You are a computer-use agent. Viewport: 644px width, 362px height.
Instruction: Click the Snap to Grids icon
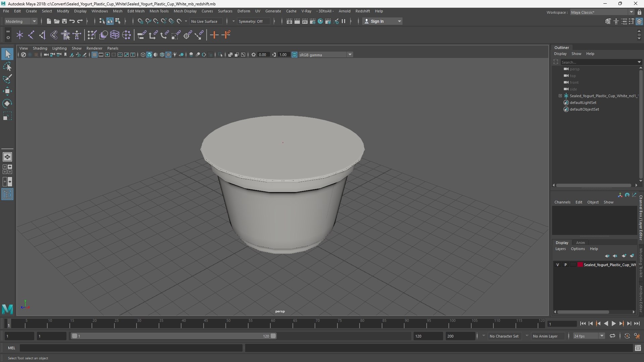pos(140,21)
